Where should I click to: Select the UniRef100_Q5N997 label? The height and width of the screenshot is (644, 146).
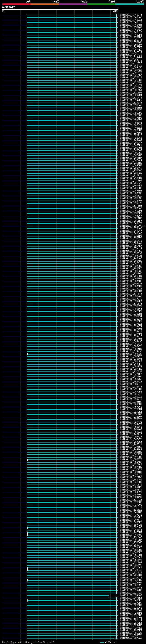(x=131, y=45)
